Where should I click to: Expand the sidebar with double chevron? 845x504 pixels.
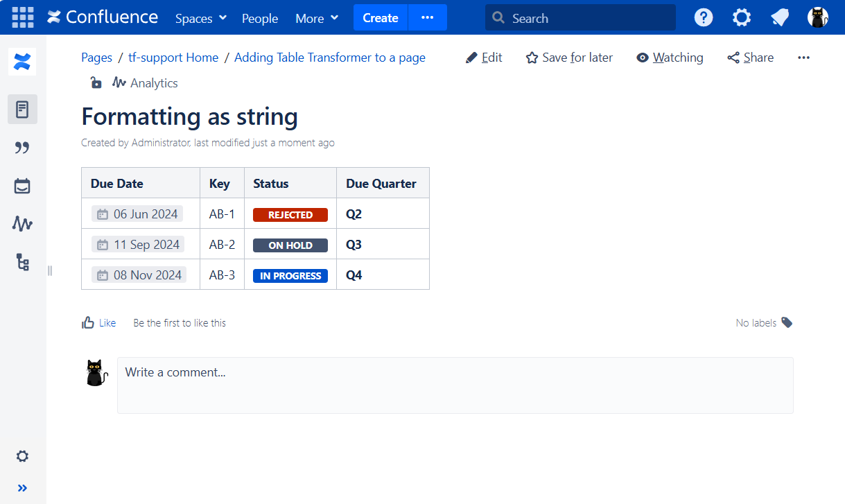(x=22, y=488)
